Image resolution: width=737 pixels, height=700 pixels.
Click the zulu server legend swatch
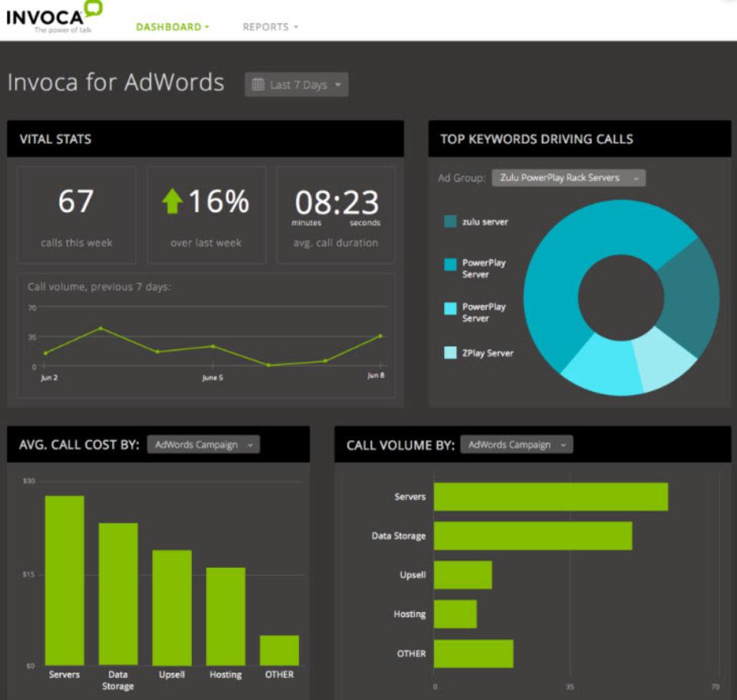coord(450,222)
